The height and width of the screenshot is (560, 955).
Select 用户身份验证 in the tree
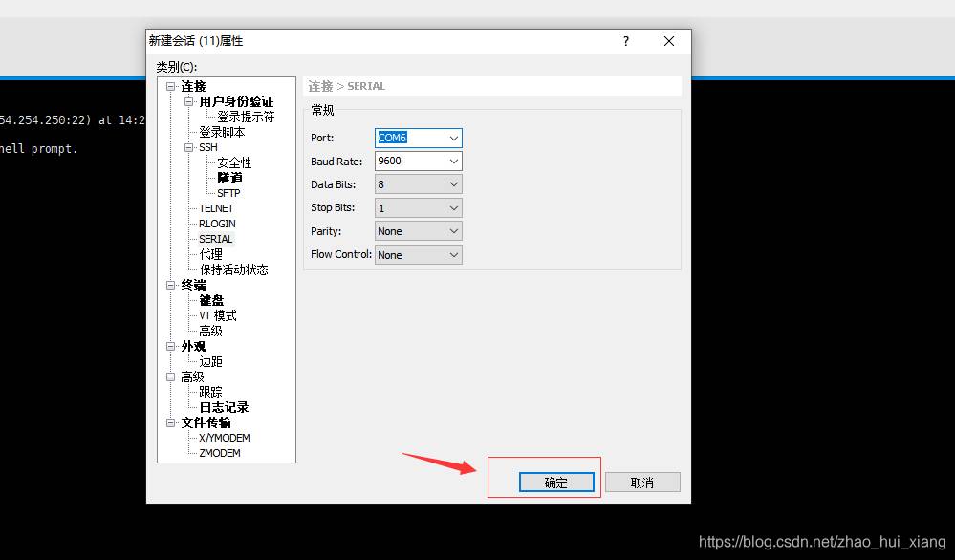coord(236,101)
